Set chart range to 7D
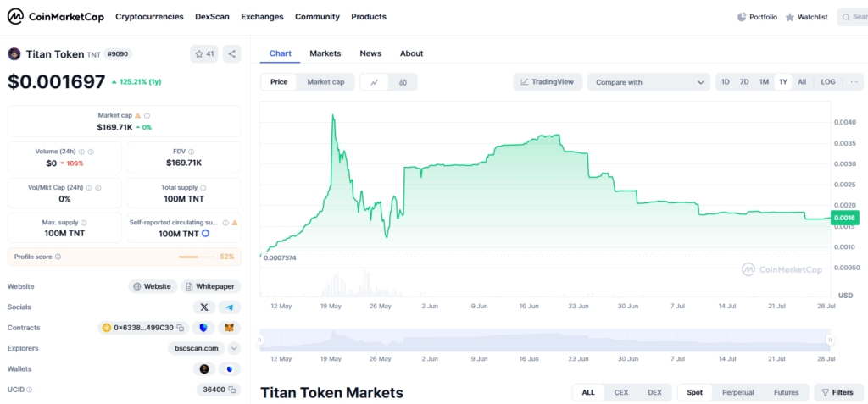The image size is (868, 404). (744, 82)
